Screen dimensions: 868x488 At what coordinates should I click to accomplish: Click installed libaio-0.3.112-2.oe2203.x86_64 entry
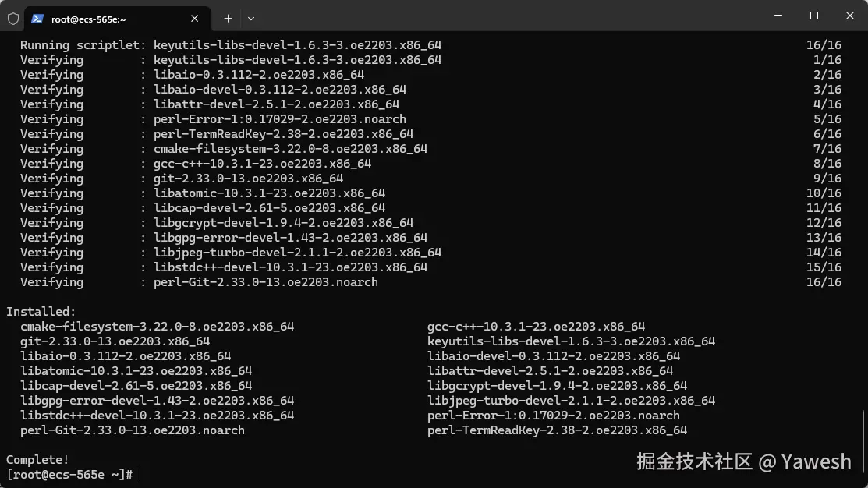pyautogui.click(x=126, y=356)
